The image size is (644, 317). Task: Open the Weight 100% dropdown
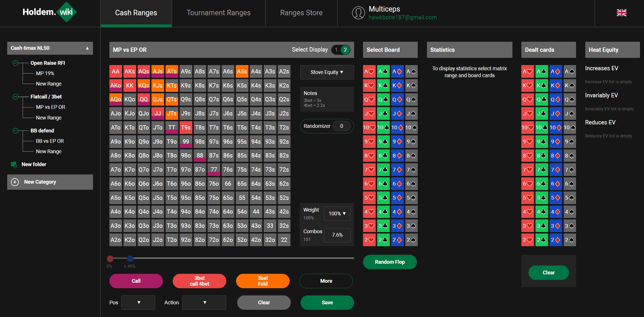coord(337,214)
